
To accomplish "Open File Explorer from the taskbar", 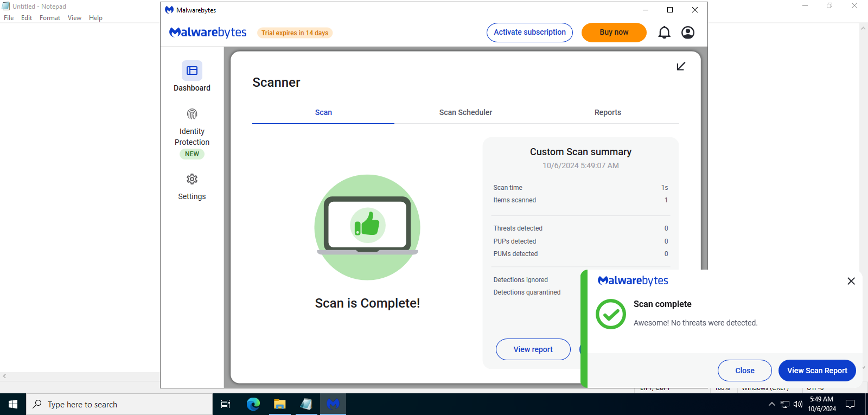I will [279, 404].
